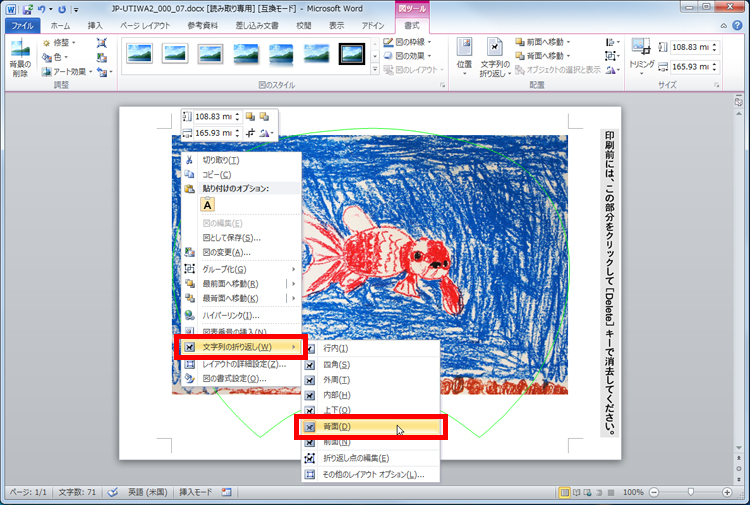The height and width of the screenshot is (505, 750).
Task: Switch to the ページ レイアウト tab
Action: pos(145,25)
